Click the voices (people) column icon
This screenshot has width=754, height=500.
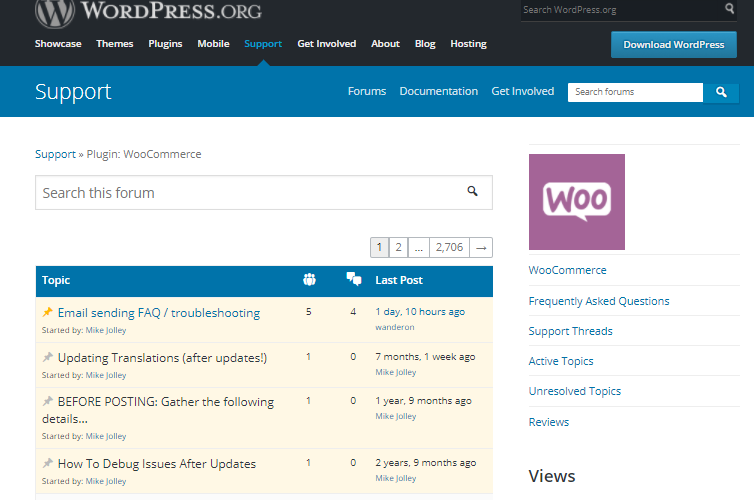coord(309,279)
